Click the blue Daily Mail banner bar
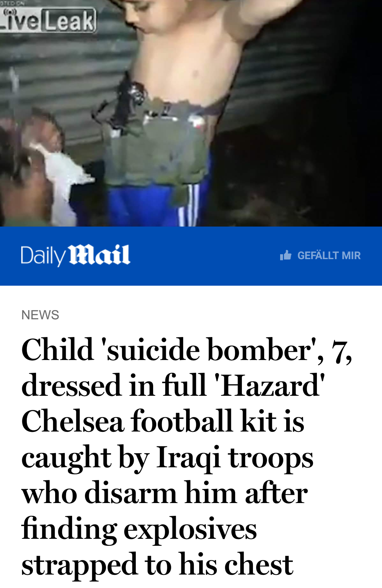The width and height of the screenshot is (382, 588). click(x=191, y=256)
